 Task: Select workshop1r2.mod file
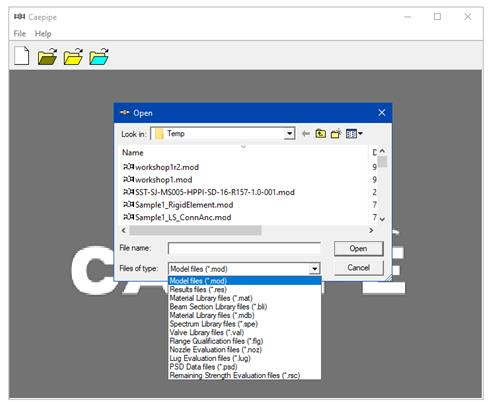pyautogui.click(x=161, y=167)
